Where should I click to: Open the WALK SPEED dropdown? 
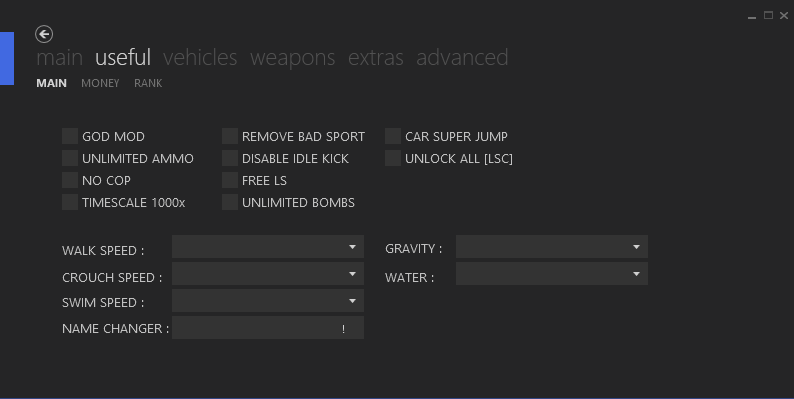pos(268,247)
